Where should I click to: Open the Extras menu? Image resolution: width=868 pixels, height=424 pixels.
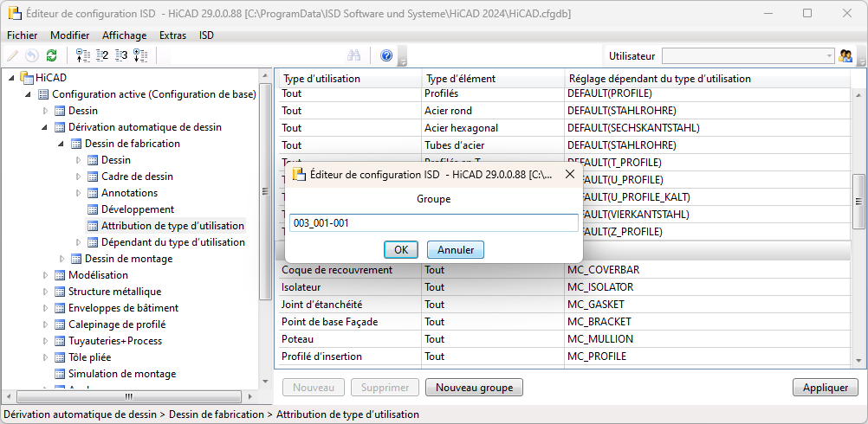coord(172,35)
